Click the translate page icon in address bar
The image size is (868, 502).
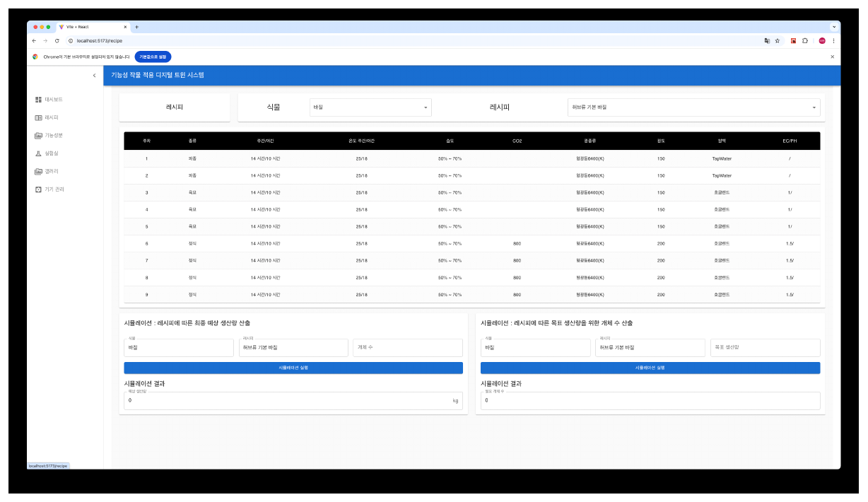point(767,41)
